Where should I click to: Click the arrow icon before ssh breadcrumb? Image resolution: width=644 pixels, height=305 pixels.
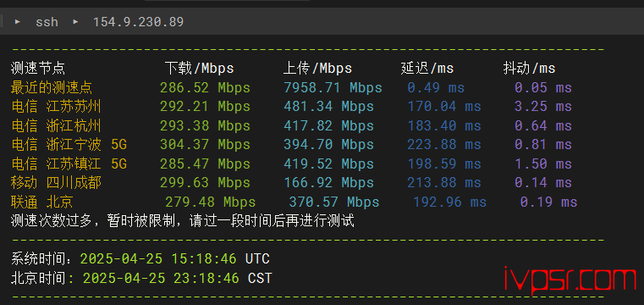(18, 21)
